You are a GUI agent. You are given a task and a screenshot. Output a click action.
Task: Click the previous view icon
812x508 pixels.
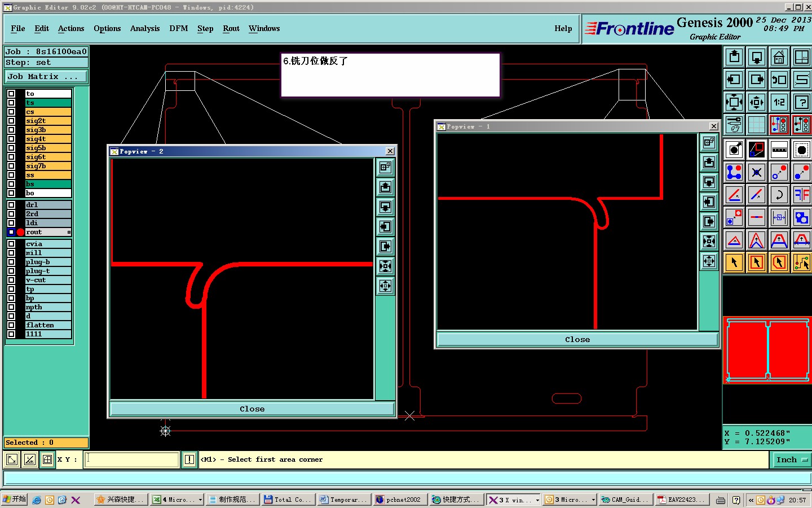coord(779,80)
